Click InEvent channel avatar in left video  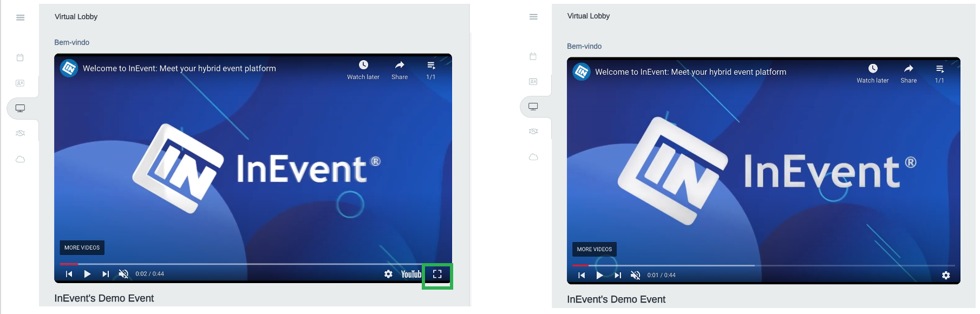click(69, 68)
